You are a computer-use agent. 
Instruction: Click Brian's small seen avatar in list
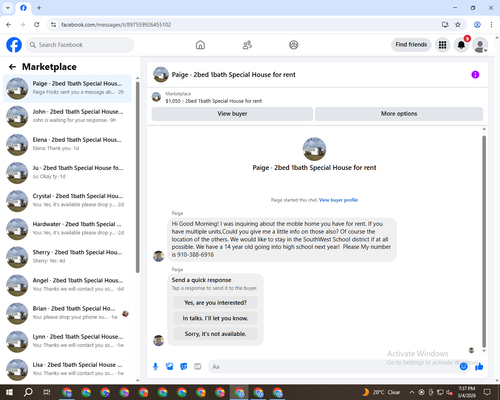point(125,314)
